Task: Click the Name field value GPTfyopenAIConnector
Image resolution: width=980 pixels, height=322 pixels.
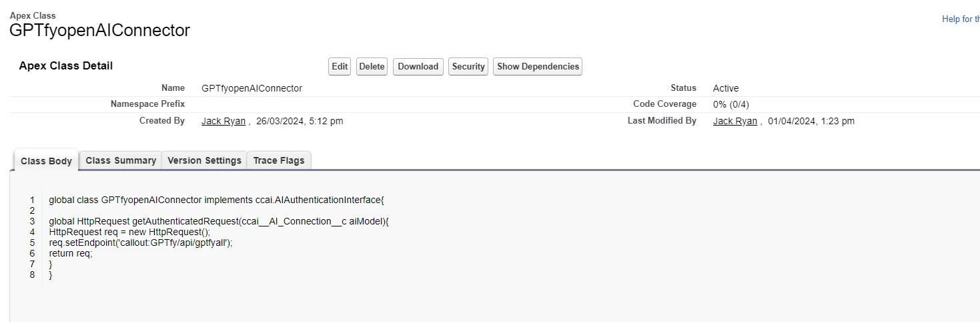Action: click(252, 88)
